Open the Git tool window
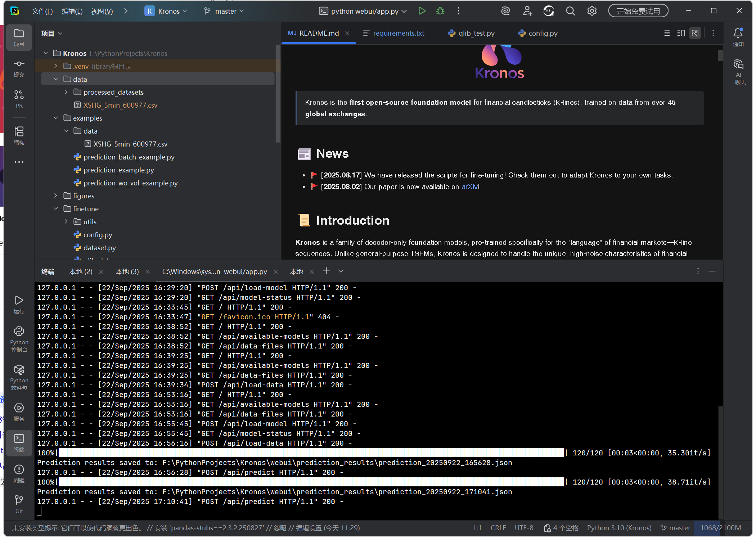 coord(19,504)
